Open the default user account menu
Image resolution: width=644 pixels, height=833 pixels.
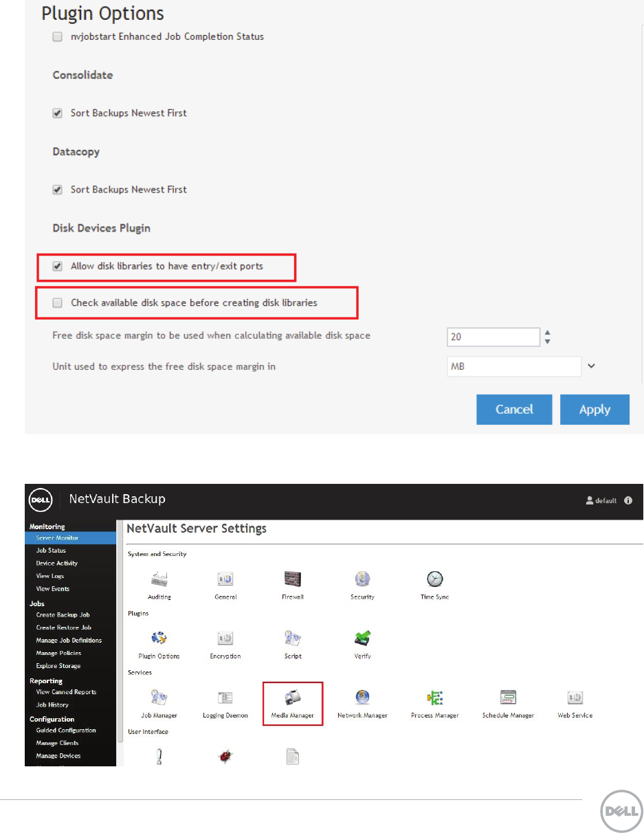click(x=601, y=501)
